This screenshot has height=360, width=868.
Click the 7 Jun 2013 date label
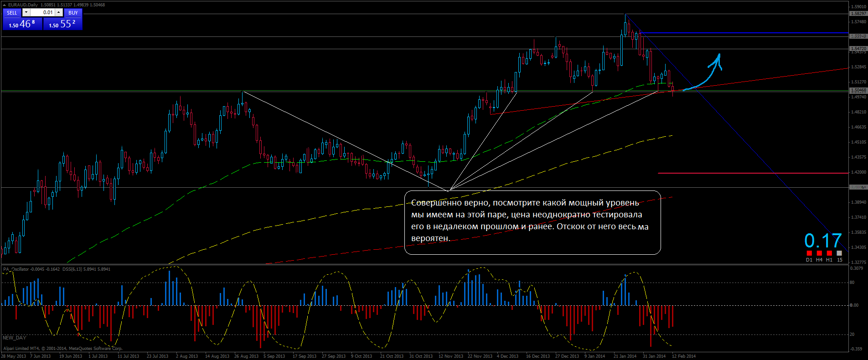40,356
